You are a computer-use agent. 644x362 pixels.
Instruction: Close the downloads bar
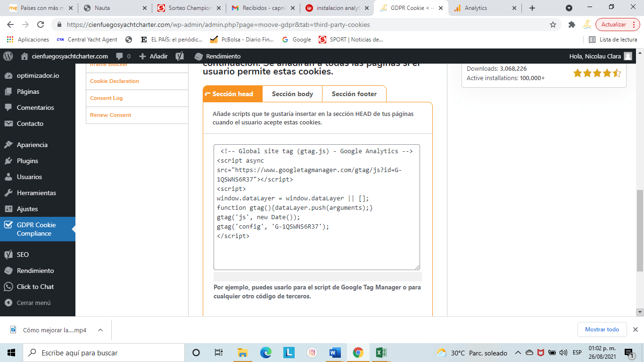636,329
